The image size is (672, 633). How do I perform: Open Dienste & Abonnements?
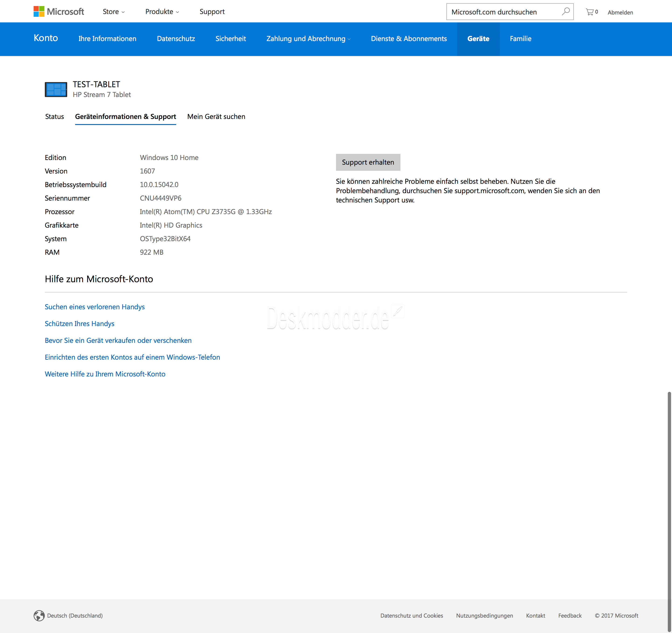click(x=409, y=39)
